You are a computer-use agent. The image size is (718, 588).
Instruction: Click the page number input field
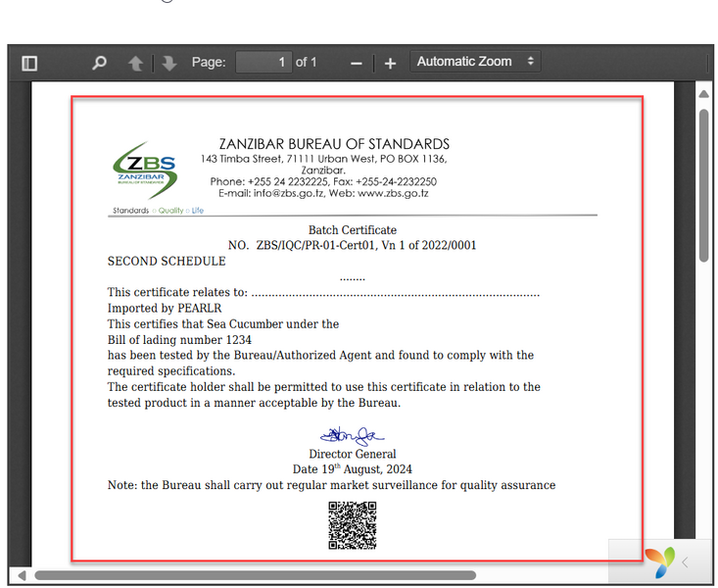(263, 62)
